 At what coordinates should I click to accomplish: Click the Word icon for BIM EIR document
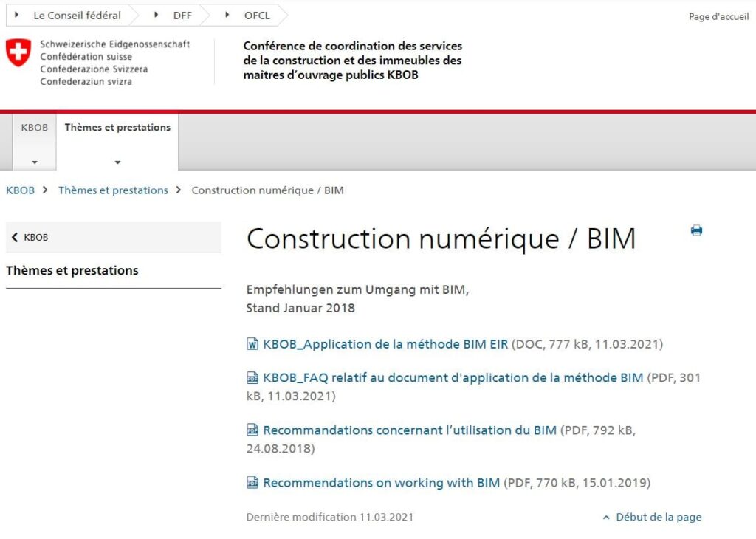(x=252, y=343)
